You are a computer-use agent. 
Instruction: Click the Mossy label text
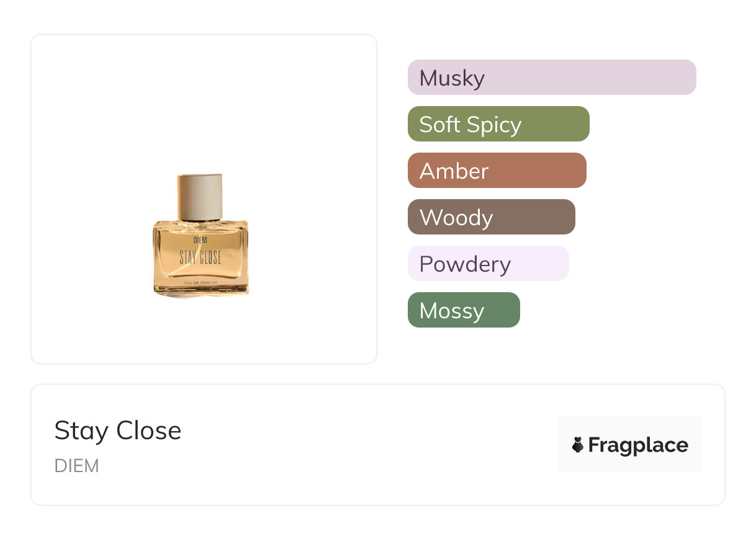click(x=451, y=311)
